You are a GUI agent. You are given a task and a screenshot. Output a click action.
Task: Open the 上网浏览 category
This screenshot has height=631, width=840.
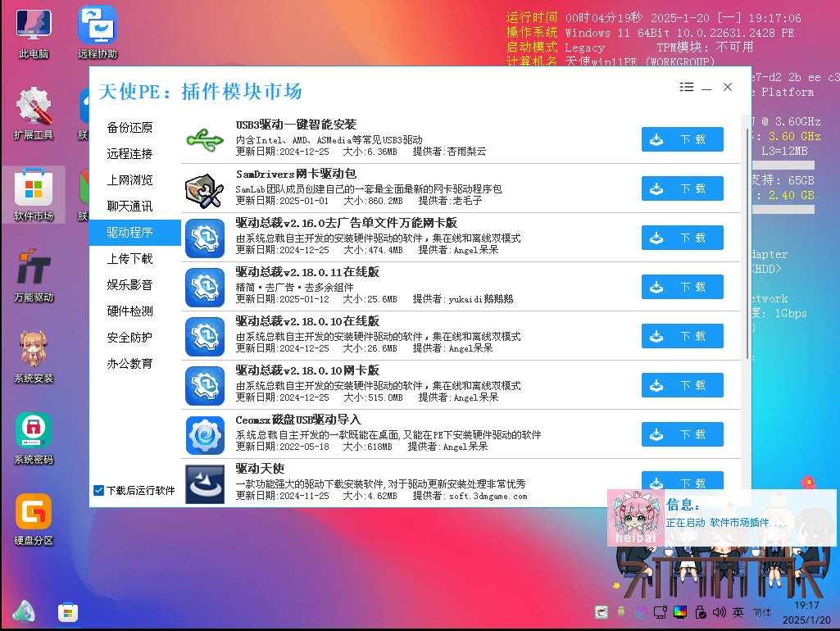click(x=129, y=180)
